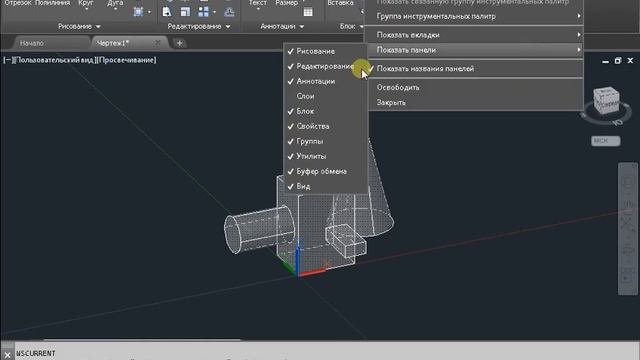Viewport: 640px width, 360px height.
Task: Minimize the drawing viewport window
Action: (605, 61)
